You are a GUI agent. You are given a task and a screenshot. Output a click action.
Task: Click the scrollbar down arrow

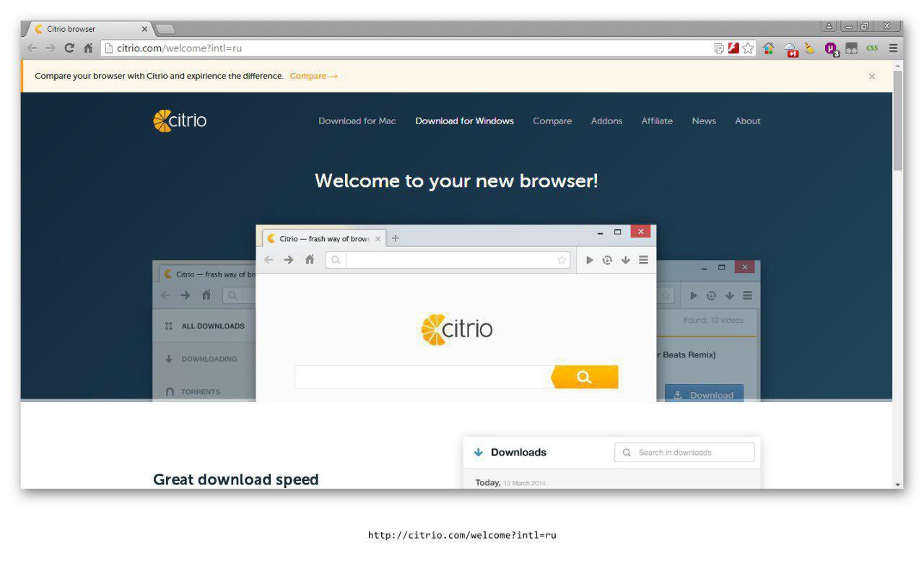click(x=898, y=484)
